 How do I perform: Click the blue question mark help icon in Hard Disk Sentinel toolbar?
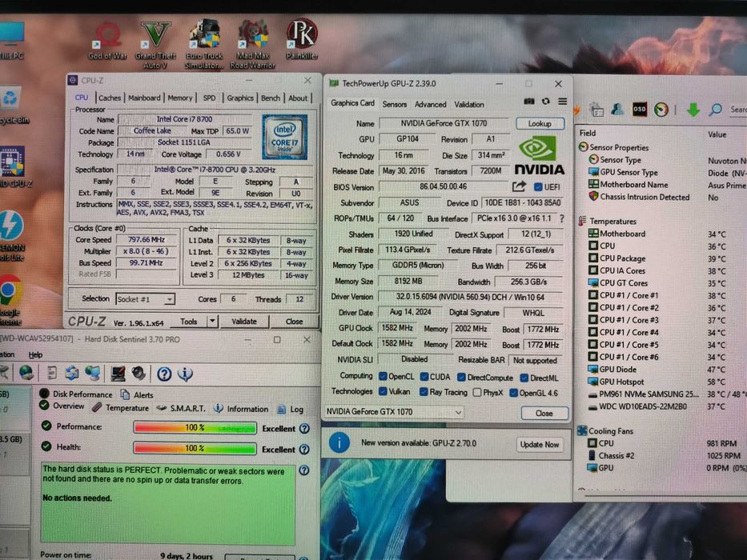point(164,374)
